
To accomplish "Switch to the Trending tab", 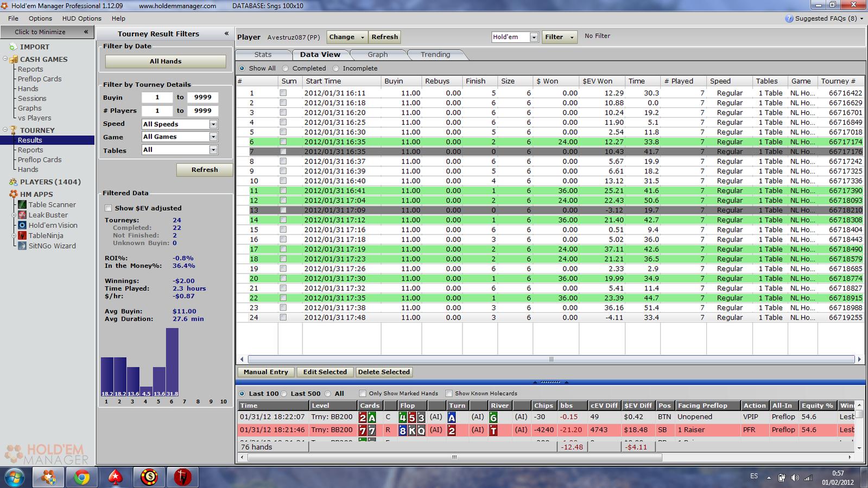I will pyautogui.click(x=435, y=54).
